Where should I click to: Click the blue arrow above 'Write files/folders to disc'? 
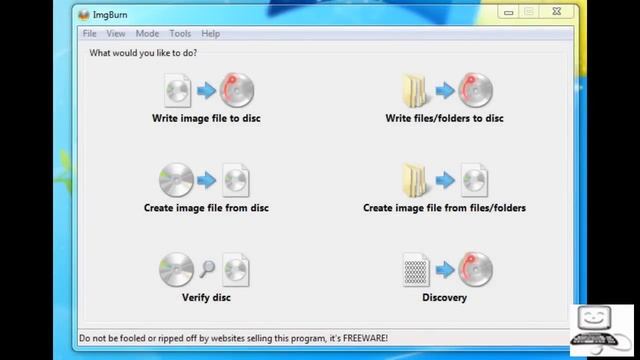coord(445,90)
